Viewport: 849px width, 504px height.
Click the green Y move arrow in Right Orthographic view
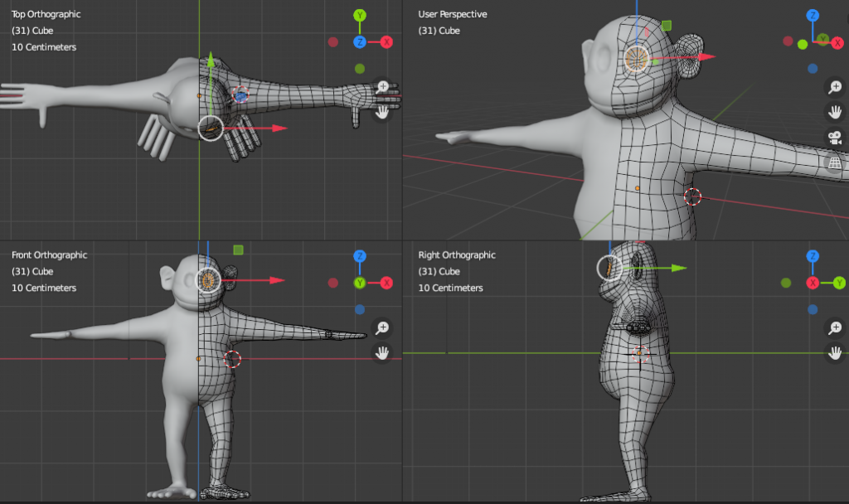[679, 268]
